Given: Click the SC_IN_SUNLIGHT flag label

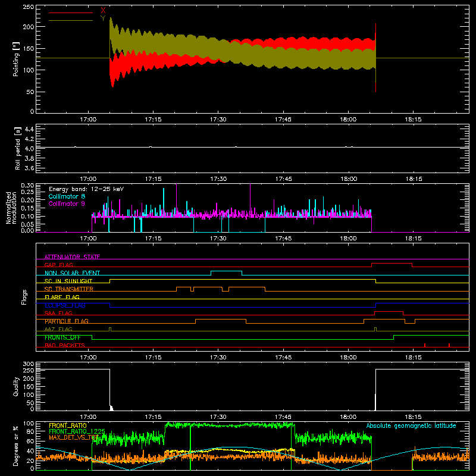Looking at the screenshot, I should click(x=68, y=281).
